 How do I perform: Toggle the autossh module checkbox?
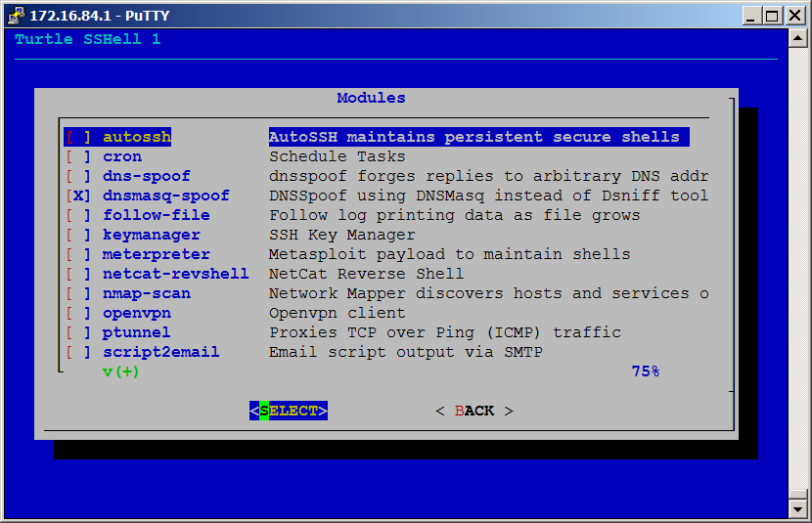click(x=78, y=138)
